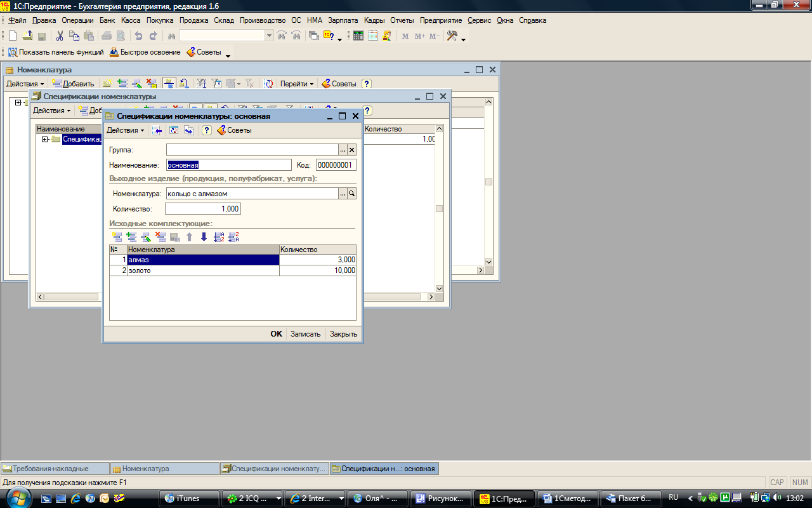Click the copy row icon in components toolbar

(x=131, y=237)
